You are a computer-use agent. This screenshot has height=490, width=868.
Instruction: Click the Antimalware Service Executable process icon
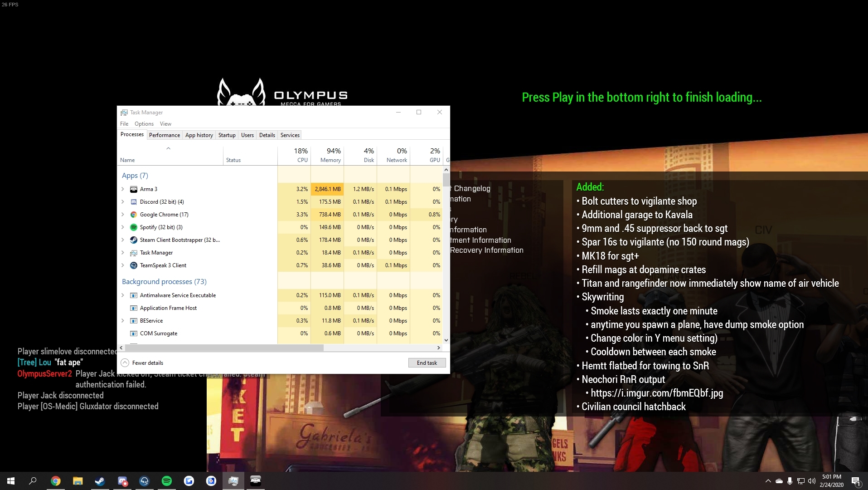pyautogui.click(x=134, y=295)
